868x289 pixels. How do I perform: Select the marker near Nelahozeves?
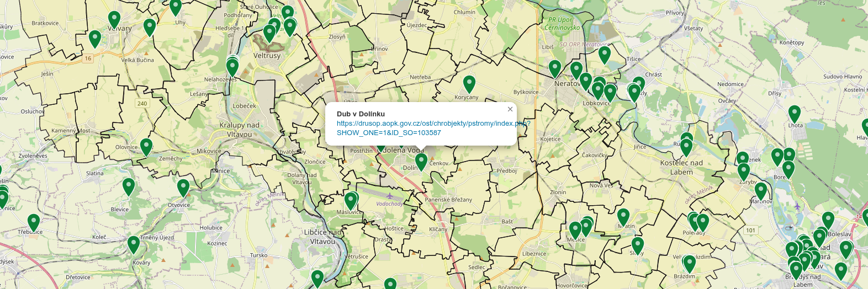tap(232, 67)
